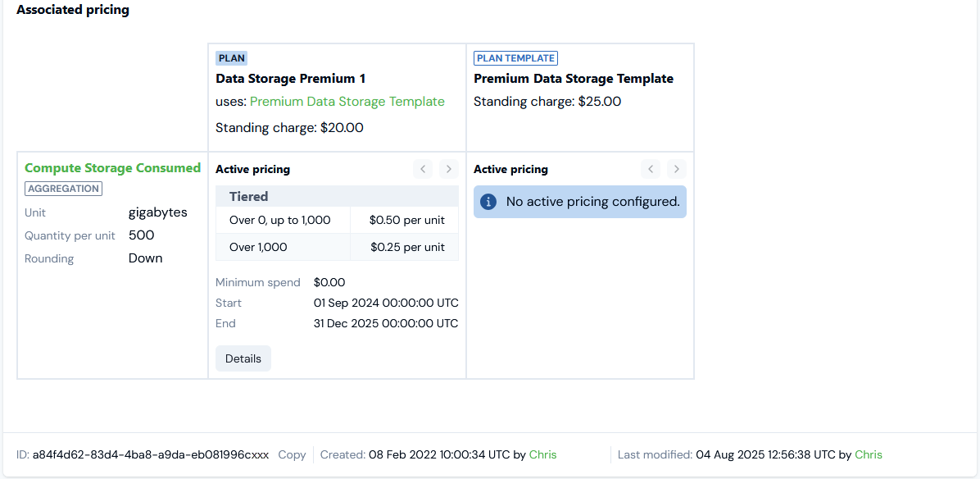Screen dimensions: 980x479
Task: Click previous arrow in template Active pricing
Action: click(651, 169)
